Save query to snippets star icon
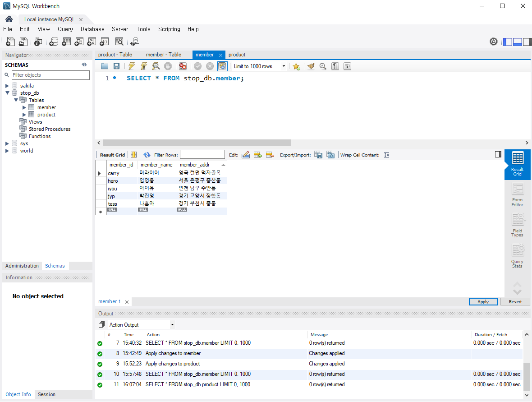532x402 pixels. 297,66
